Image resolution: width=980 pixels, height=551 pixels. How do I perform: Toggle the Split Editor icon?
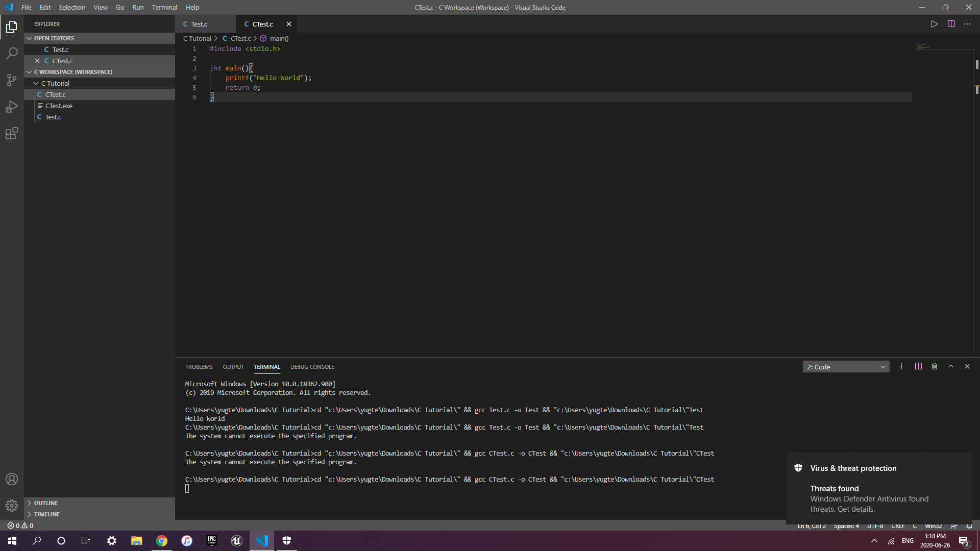tap(950, 24)
